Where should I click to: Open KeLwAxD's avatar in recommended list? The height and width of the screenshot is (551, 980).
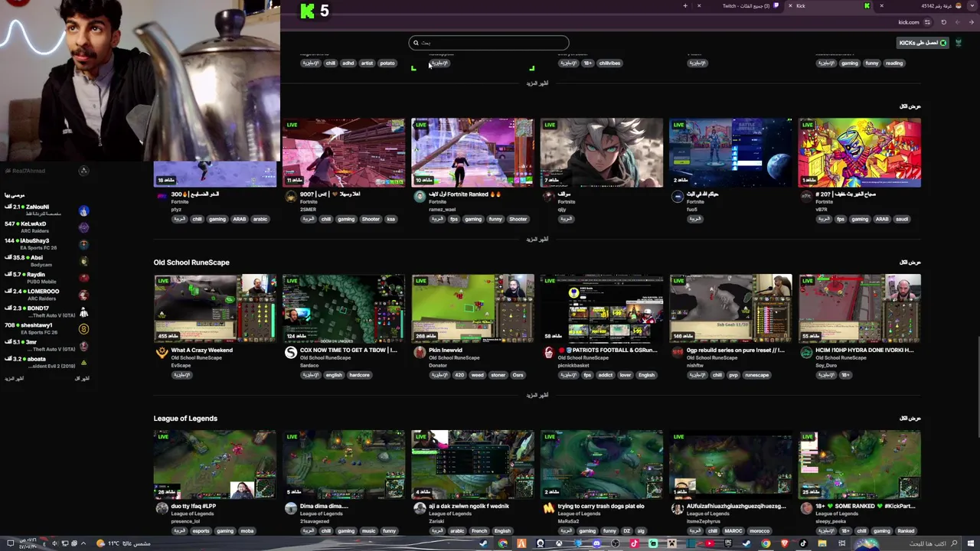[83, 227]
